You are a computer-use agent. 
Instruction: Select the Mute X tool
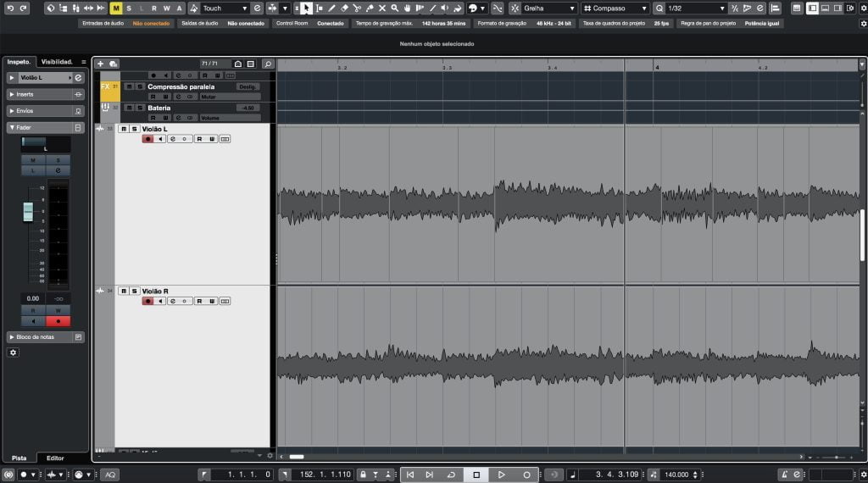click(x=382, y=8)
